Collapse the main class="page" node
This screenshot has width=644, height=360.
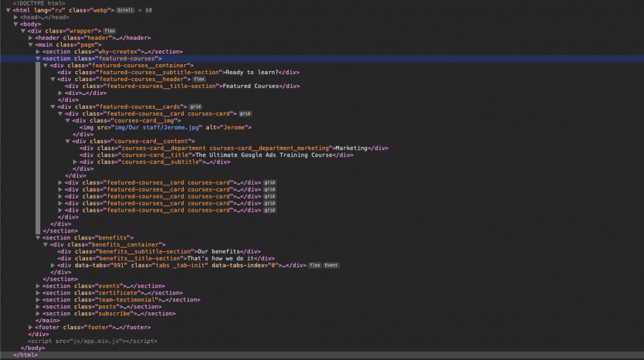point(30,45)
